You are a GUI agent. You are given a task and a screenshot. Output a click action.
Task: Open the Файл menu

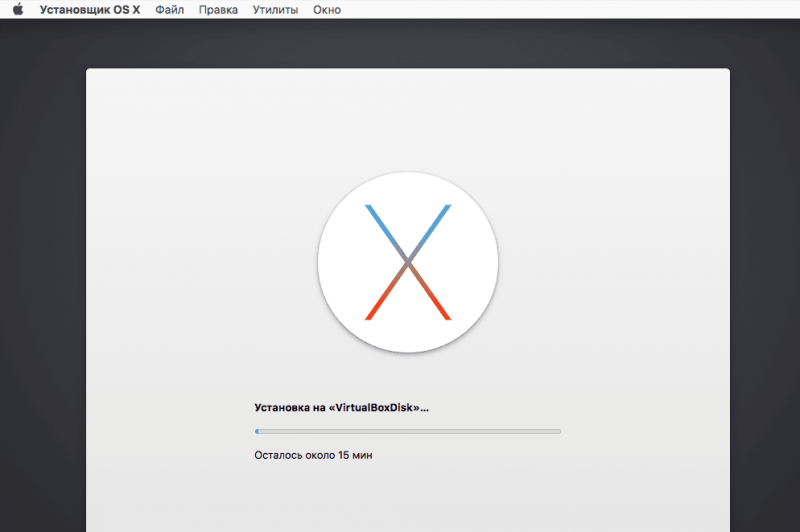pyautogui.click(x=169, y=10)
